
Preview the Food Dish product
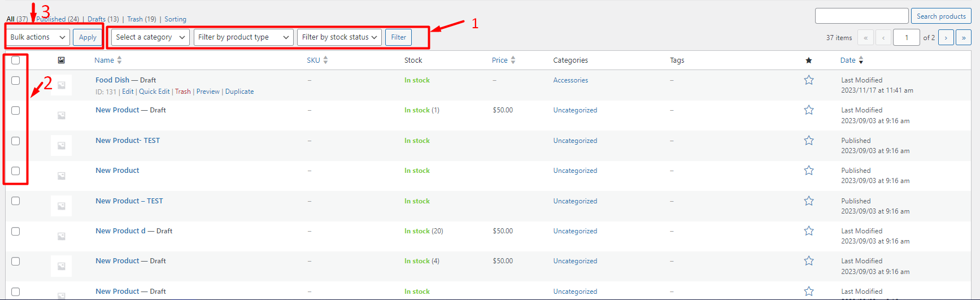208,92
